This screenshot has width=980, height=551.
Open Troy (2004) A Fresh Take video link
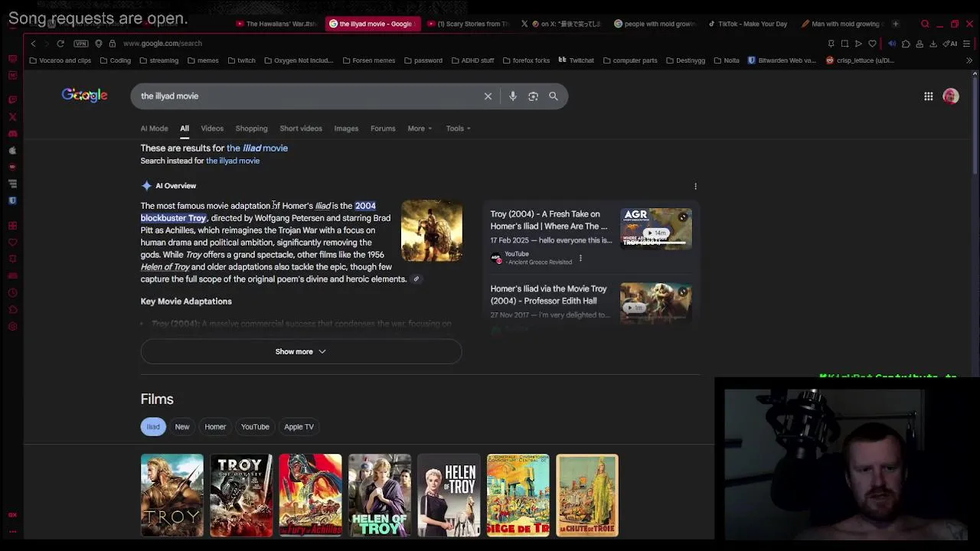(x=549, y=220)
